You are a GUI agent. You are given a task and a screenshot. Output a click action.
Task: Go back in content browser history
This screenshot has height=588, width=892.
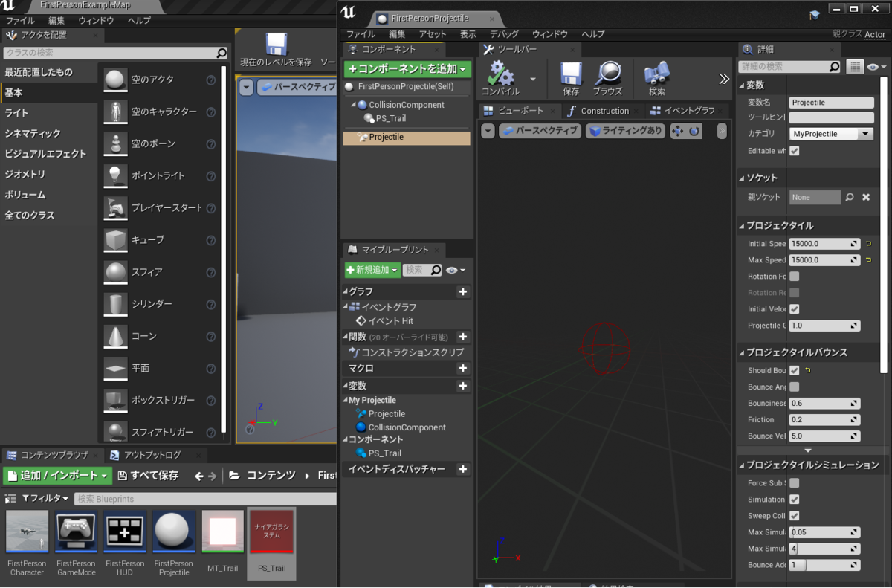(198, 476)
